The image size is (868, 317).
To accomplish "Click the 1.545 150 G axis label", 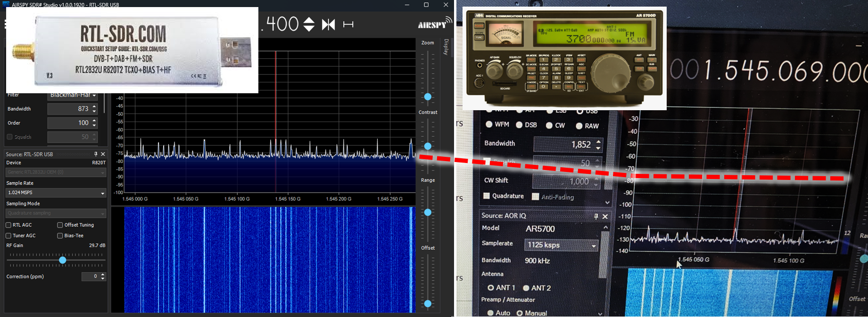I will pos(287,199).
